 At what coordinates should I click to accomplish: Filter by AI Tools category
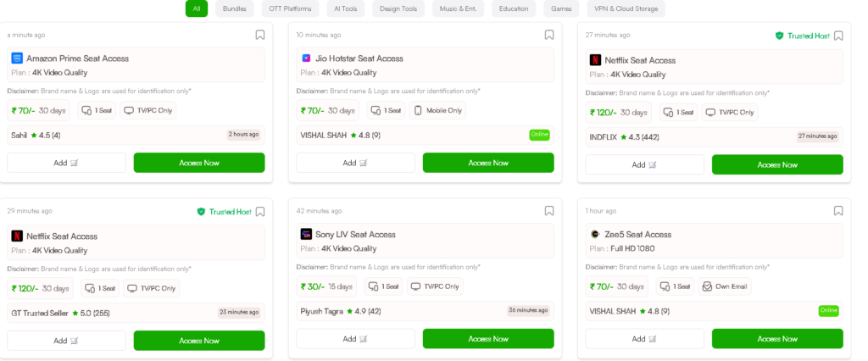tap(346, 8)
